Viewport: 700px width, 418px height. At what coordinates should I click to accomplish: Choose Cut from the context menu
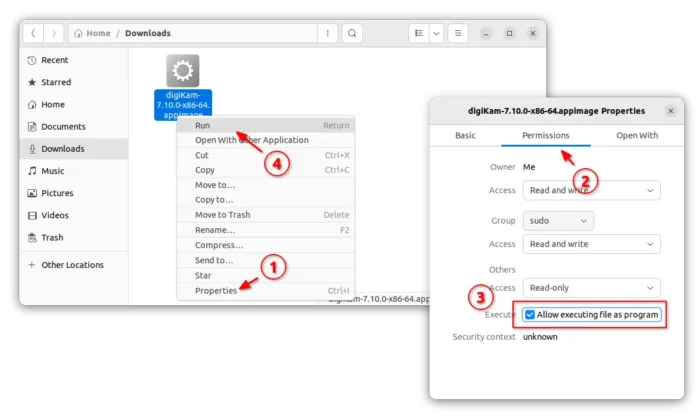266,155
